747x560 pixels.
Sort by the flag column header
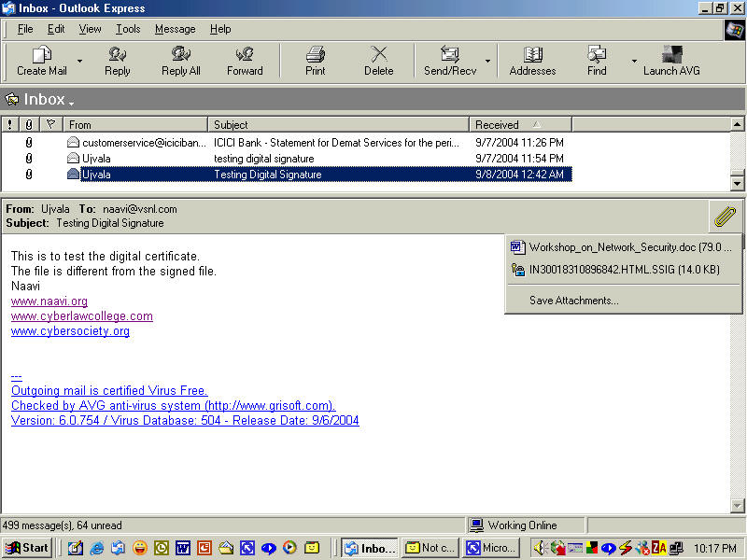click(x=51, y=125)
